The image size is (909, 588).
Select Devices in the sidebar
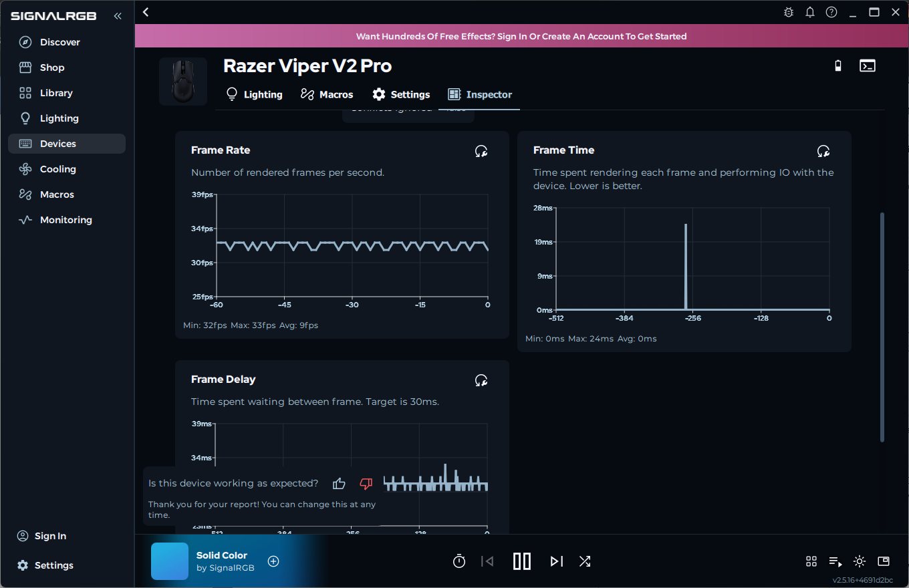(67, 144)
